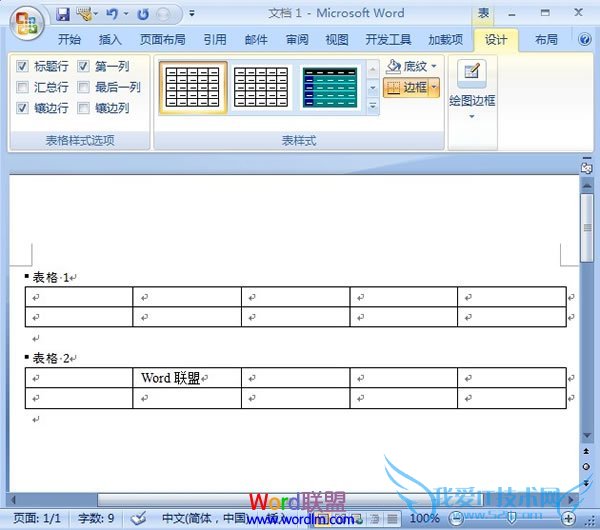This screenshot has width=600, height=530.
Task: Open Word help via the question mark
Action: 585,39
